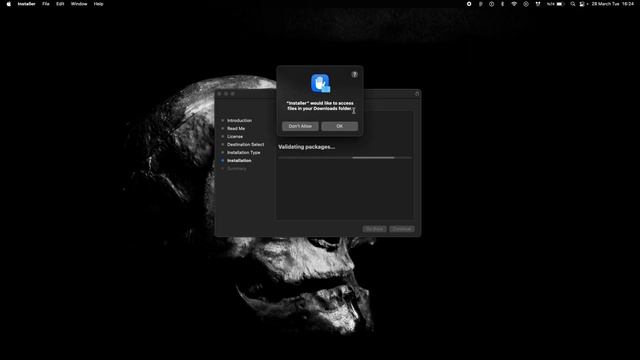640x360 pixels.
Task: Click the "Validating packages..." status text
Action: [306, 147]
